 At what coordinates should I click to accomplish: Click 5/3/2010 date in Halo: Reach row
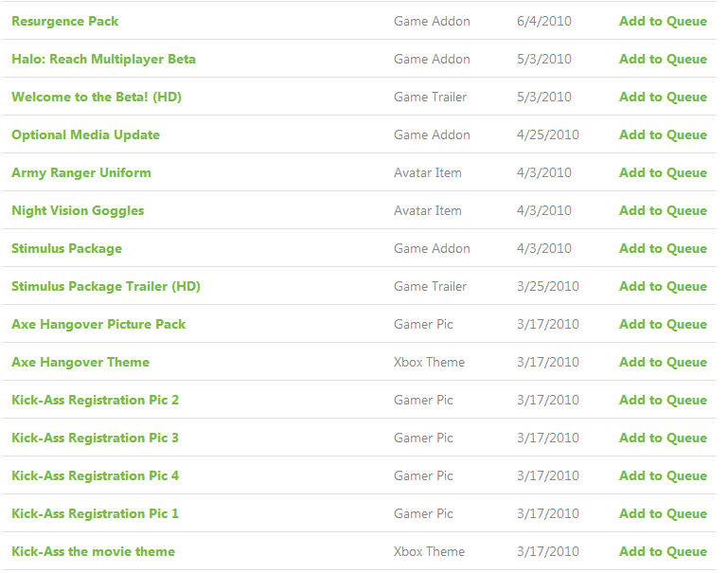tap(544, 59)
